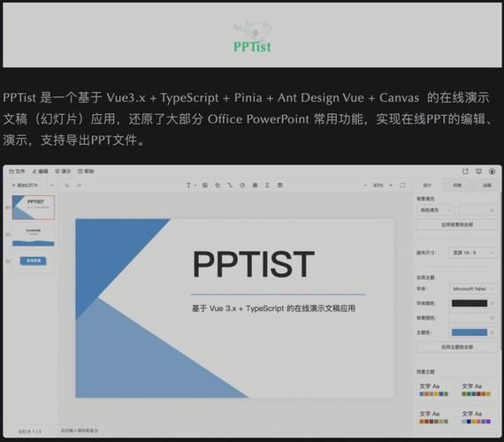The width and height of the screenshot is (504, 442).
Task: Open text tool dropdown arrow beside T
Action: (195, 186)
